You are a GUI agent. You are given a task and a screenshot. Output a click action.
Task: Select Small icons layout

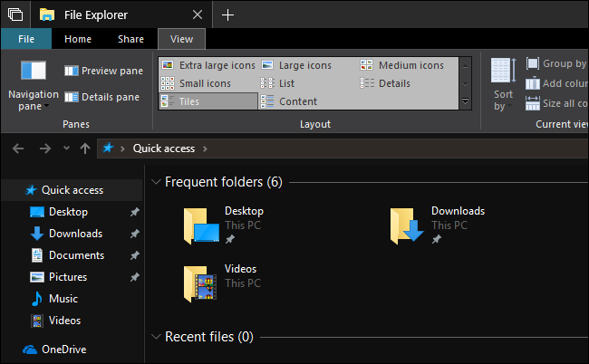(x=196, y=83)
